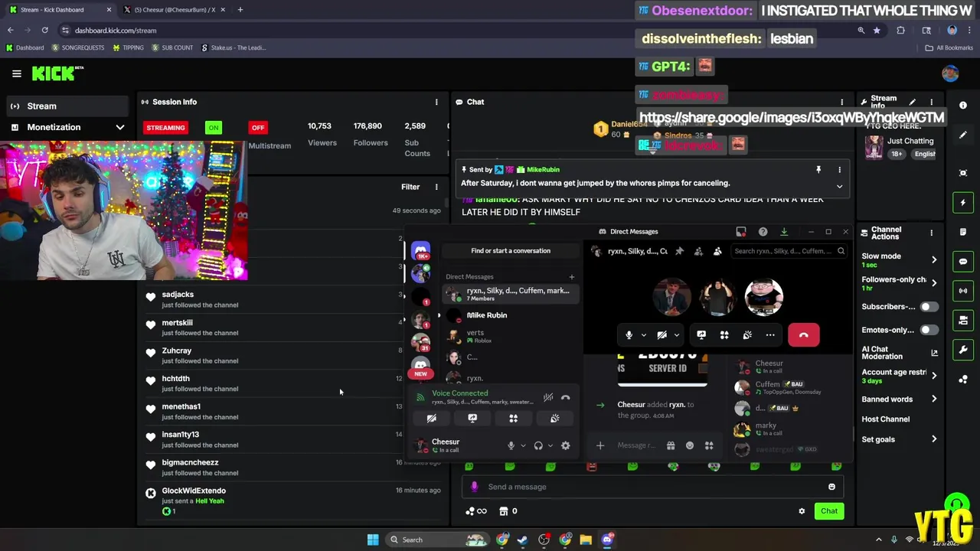The image size is (980, 551).
Task: Toggle Emotes-only chat switch
Action: (928, 331)
